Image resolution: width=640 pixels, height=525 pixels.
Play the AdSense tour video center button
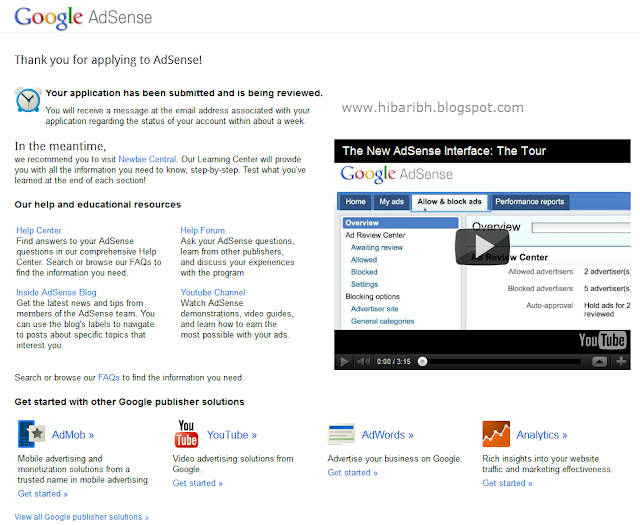[x=482, y=246]
